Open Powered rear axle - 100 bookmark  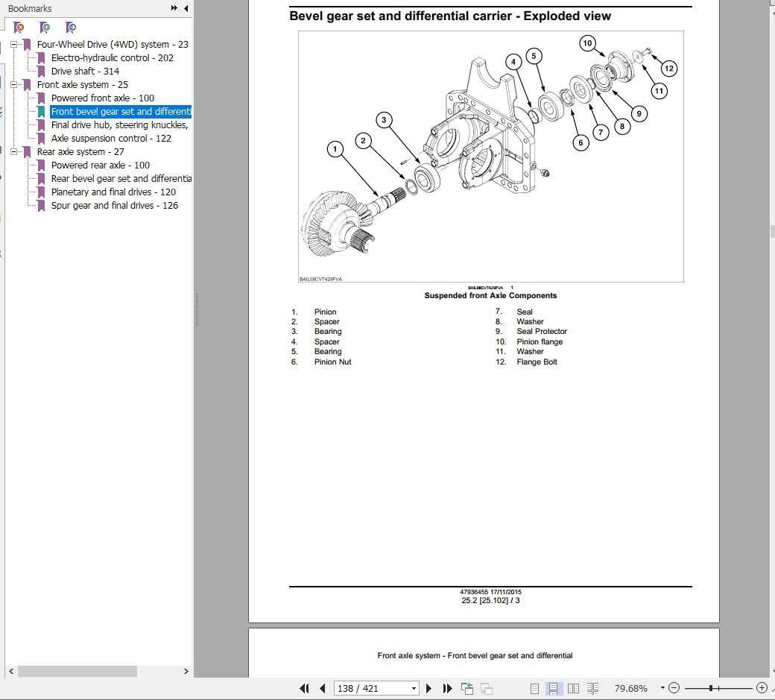tap(101, 165)
